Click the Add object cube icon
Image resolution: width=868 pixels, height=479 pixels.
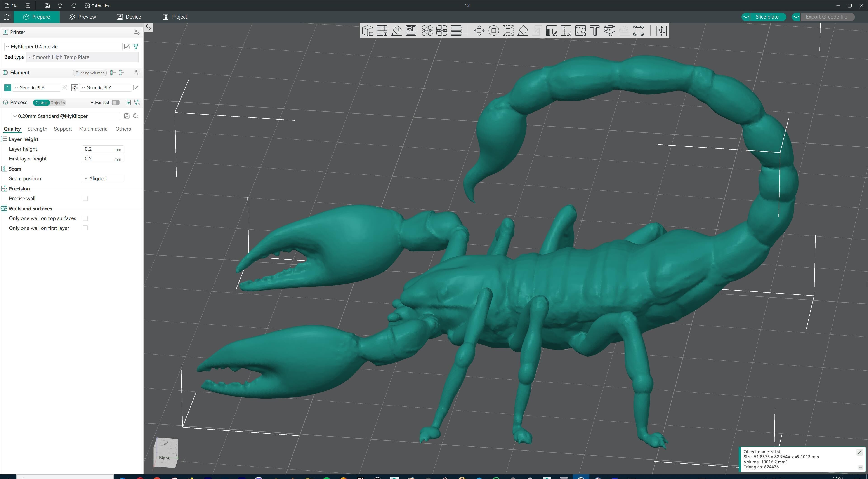(367, 31)
